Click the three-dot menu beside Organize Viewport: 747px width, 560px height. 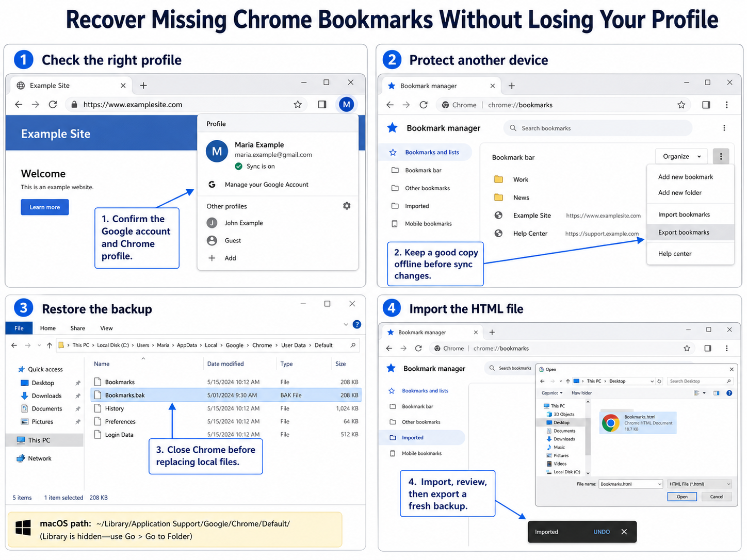[x=721, y=156]
